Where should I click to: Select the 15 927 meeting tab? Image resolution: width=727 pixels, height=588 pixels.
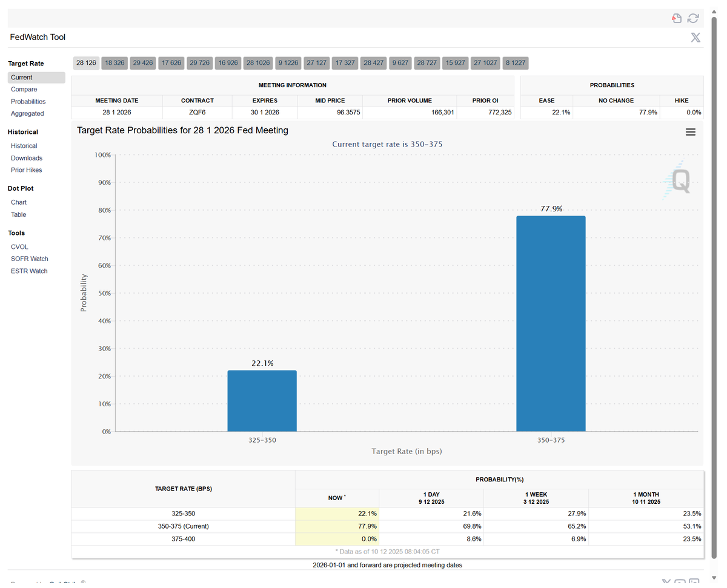point(456,63)
